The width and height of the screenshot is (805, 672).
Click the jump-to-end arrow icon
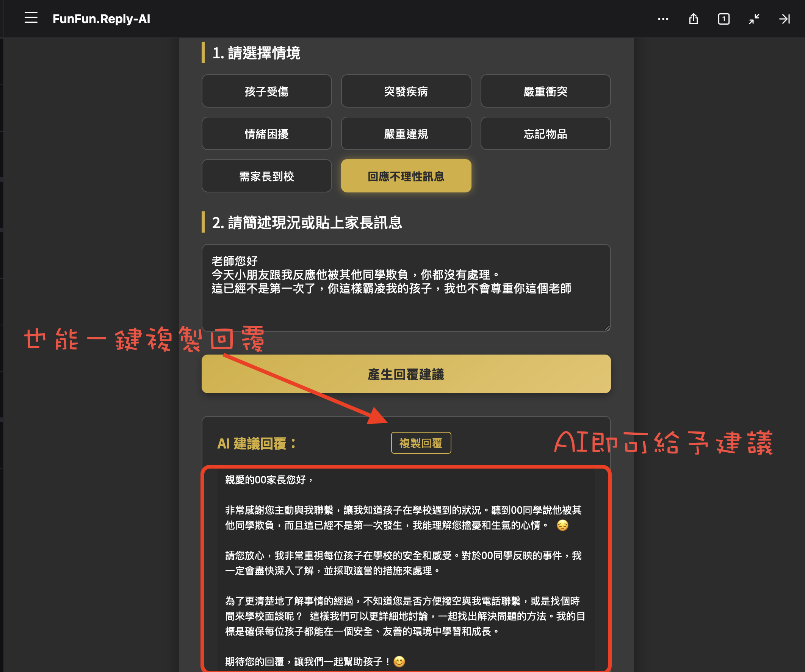784,19
